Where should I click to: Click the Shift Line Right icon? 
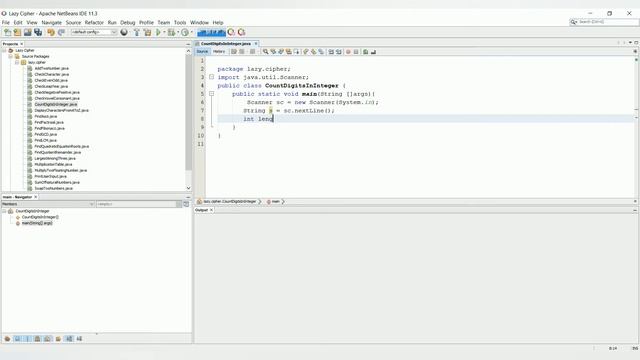(339, 52)
